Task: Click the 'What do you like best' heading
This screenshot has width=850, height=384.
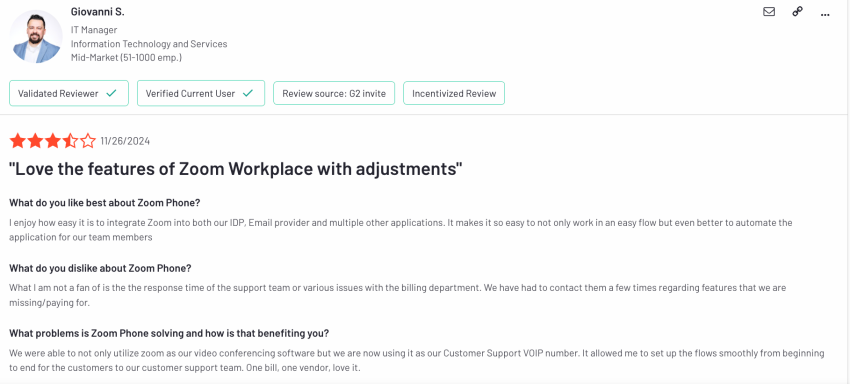Action: pos(105,203)
